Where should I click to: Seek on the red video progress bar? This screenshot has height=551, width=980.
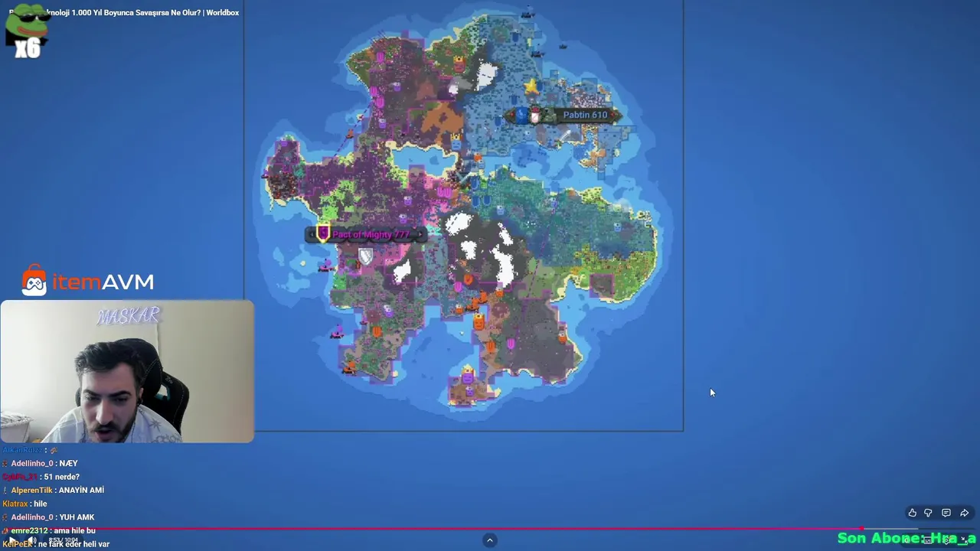coord(490,529)
